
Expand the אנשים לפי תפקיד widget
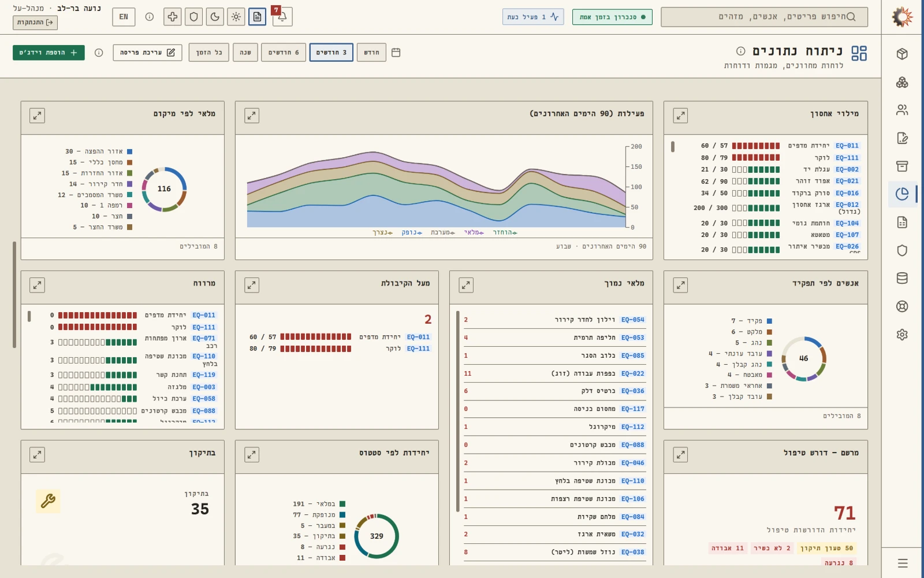pyautogui.click(x=680, y=285)
